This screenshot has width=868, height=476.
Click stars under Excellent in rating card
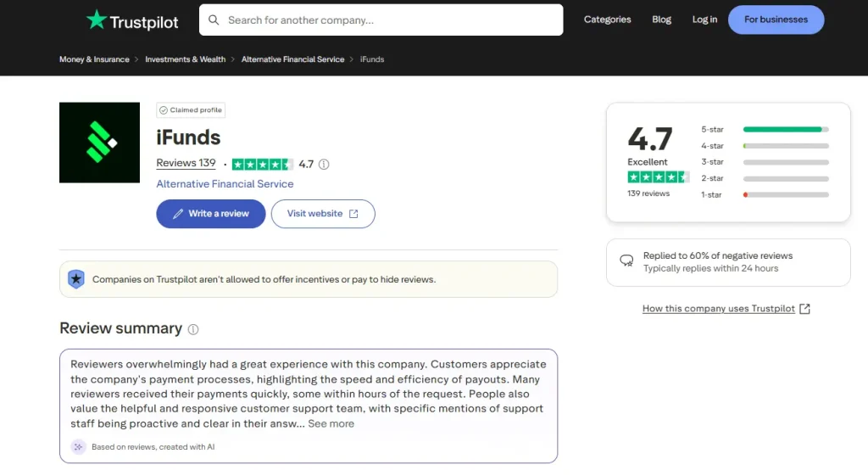(658, 177)
